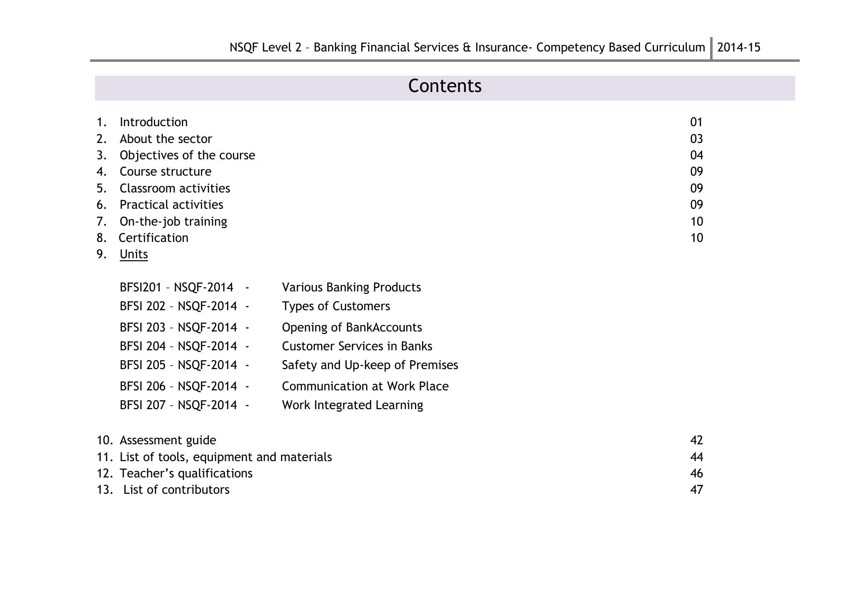Select 'About the sector' entry
The image size is (868, 614).
(166, 139)
